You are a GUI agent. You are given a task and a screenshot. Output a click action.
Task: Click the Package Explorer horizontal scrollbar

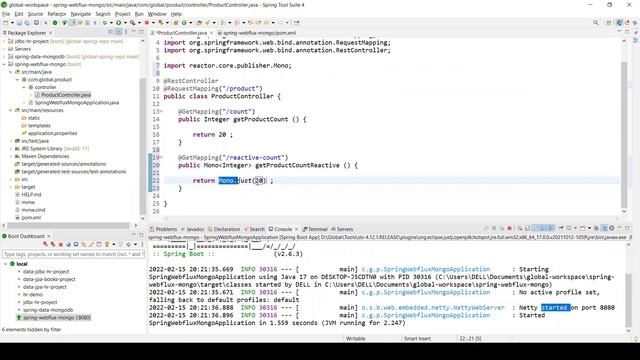point(69,225)
